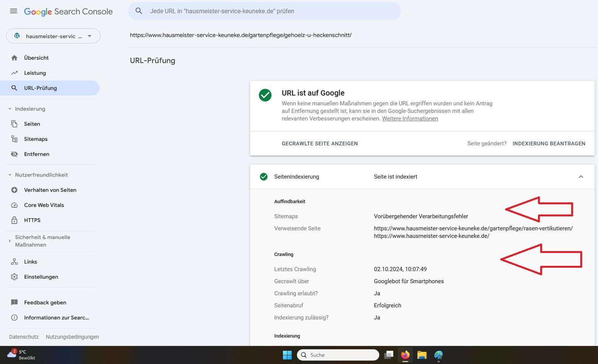Click the HTTPS lock icon
The height and width of the screenshot is (364, 598).
14,220
